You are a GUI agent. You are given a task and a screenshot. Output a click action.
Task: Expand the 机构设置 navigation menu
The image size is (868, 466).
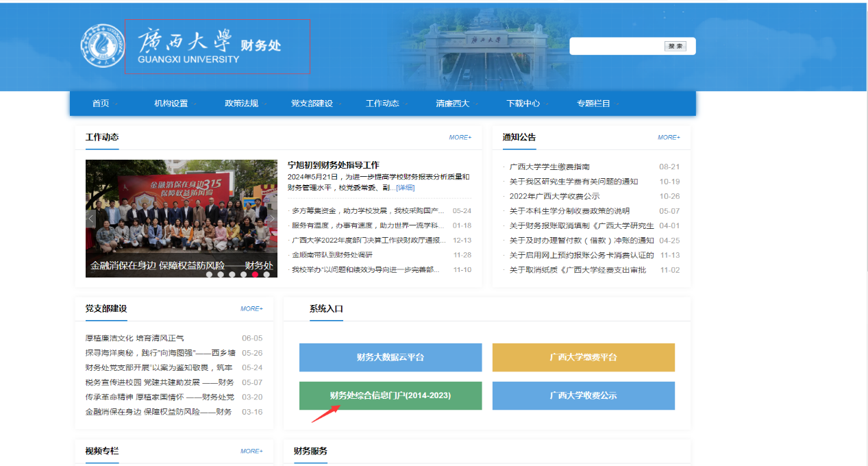pos(171,103)
